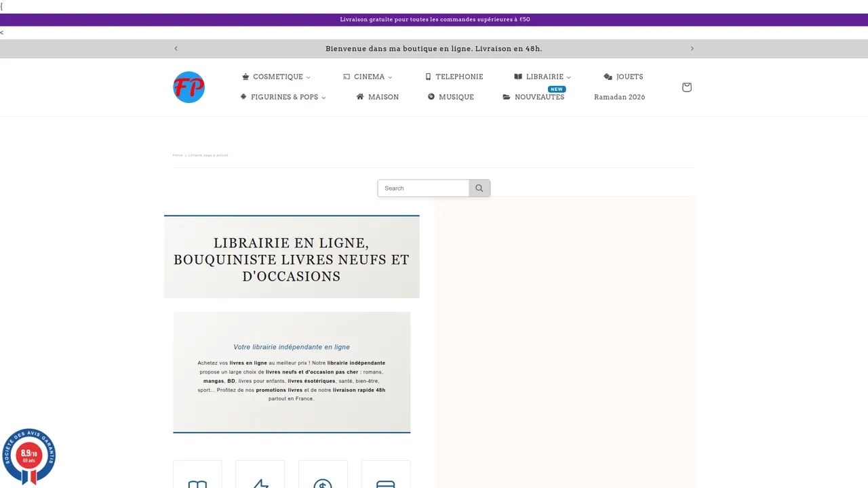The height and width of the screenshot is (488, 868).
Task: Open the JOUETS menu item
Action: pyautogui.click(x=623, y=77)
